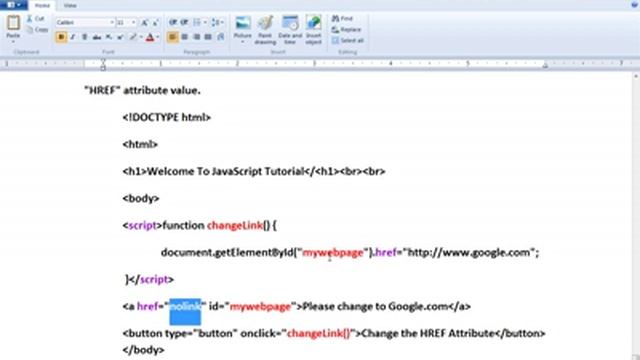Toggle italic formatting

click(x=73, y=37)
